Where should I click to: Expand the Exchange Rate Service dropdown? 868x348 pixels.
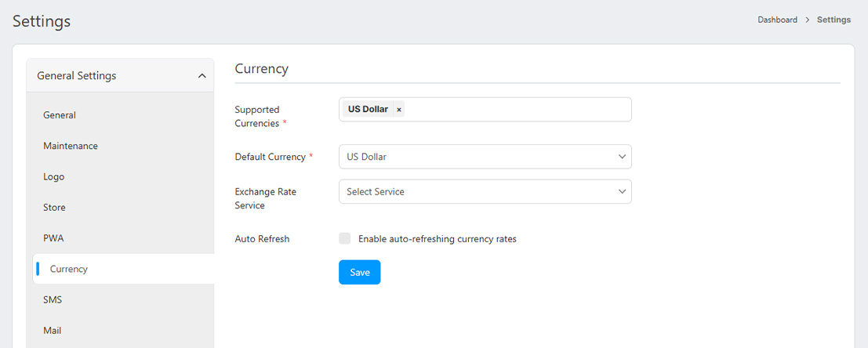point(485,191)
